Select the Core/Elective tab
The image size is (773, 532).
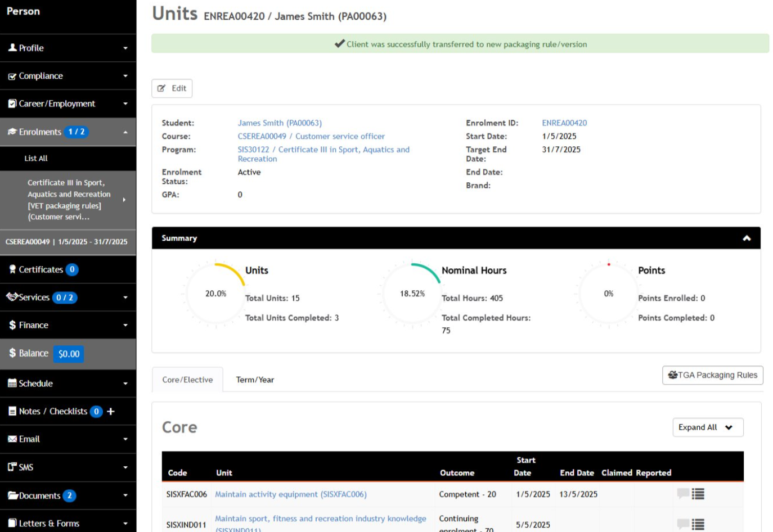187,380
